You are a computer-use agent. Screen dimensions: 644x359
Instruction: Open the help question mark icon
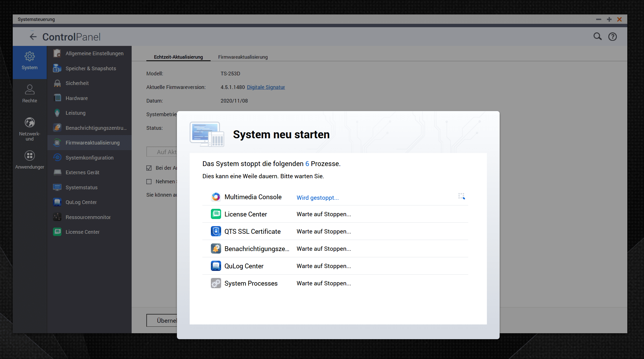coord(612,37)
